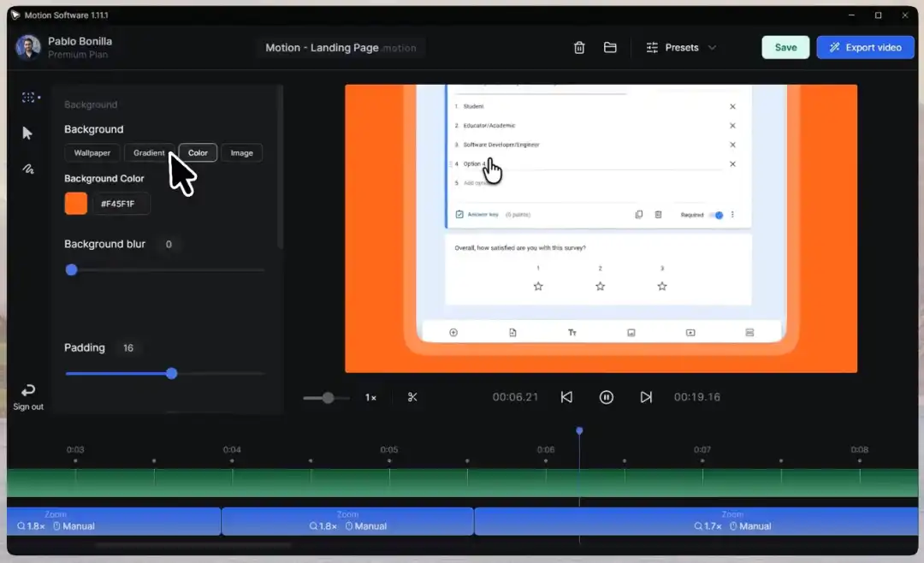Image resolution: width=924 pixels, height=563 pixels.
Task: Click the Padding slider handle
Action: pyautogui.click(x=172, y=373)
